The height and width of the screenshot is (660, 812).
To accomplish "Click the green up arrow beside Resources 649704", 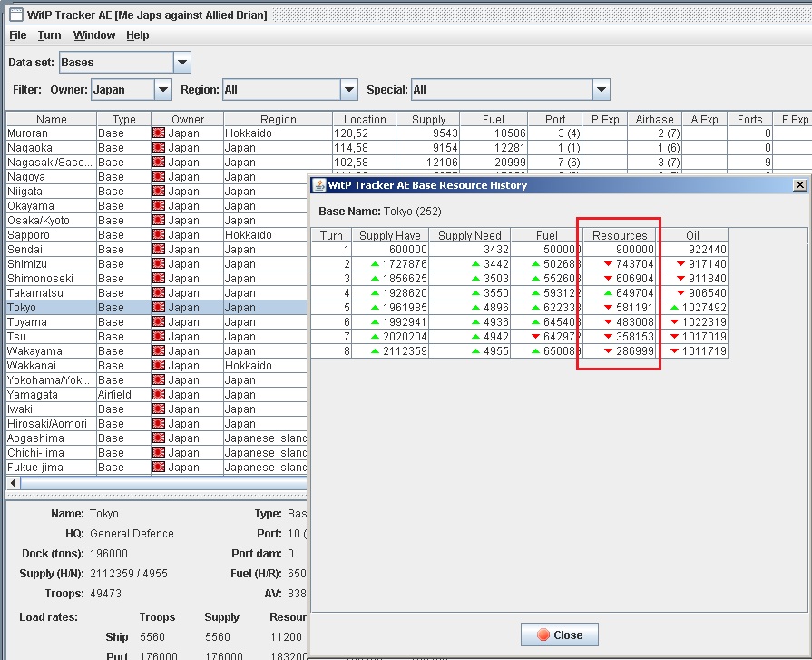I will pyautogui.click(x=609, y=292).
